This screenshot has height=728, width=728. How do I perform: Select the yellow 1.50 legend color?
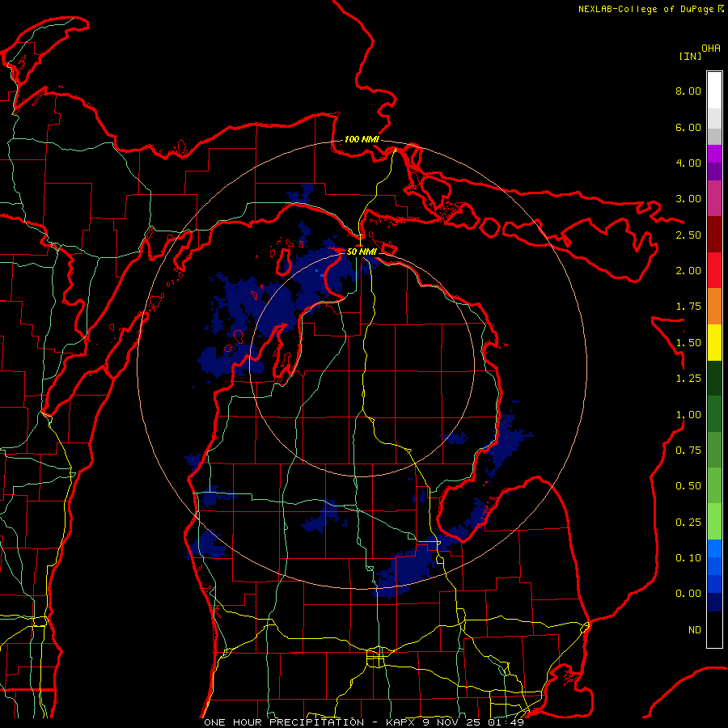coord(714,342)
